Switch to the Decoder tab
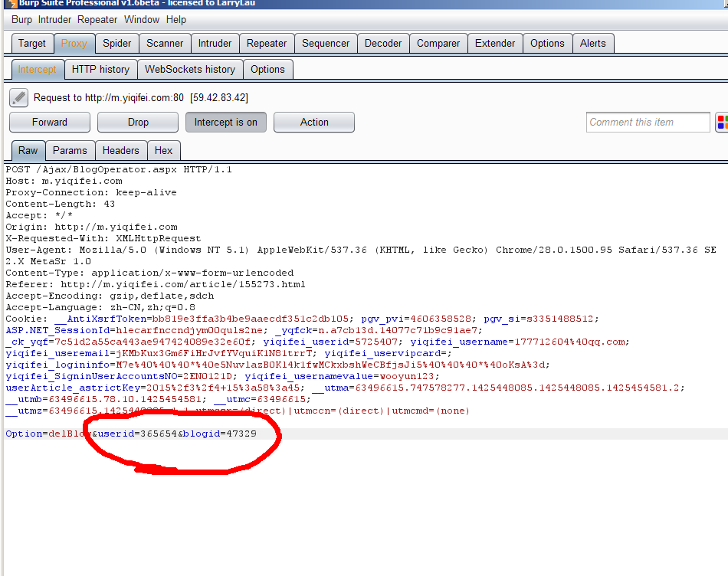 [383, 43]
